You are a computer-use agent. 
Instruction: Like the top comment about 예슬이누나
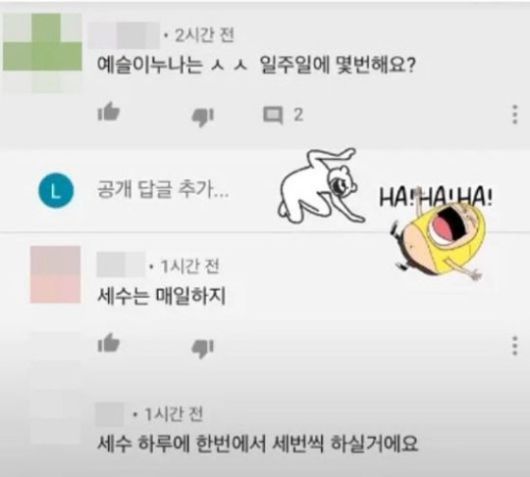tap(109, 112)
